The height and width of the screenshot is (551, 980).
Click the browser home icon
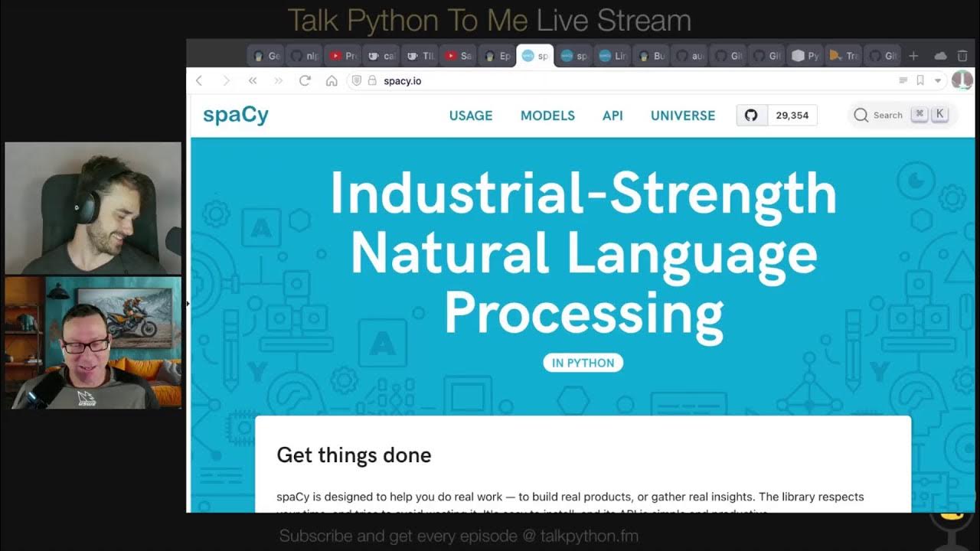click(x=332, y=80)
